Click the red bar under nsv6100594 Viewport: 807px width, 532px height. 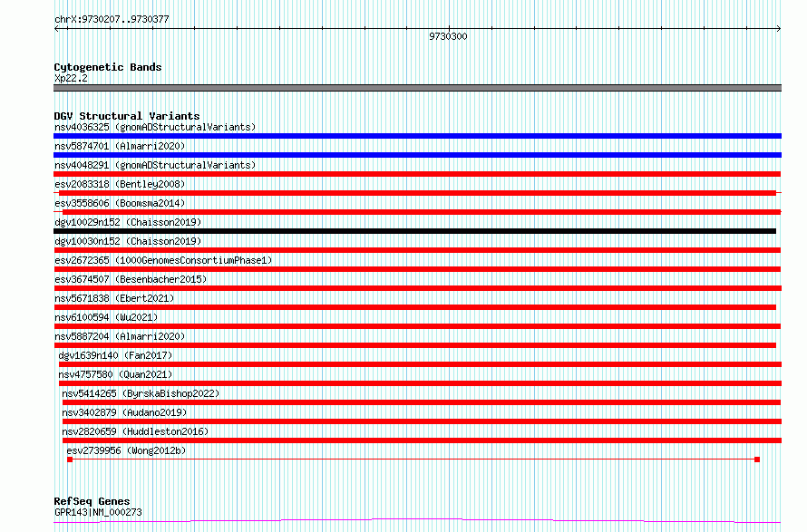pyautogui.click(x=417, y=326)
